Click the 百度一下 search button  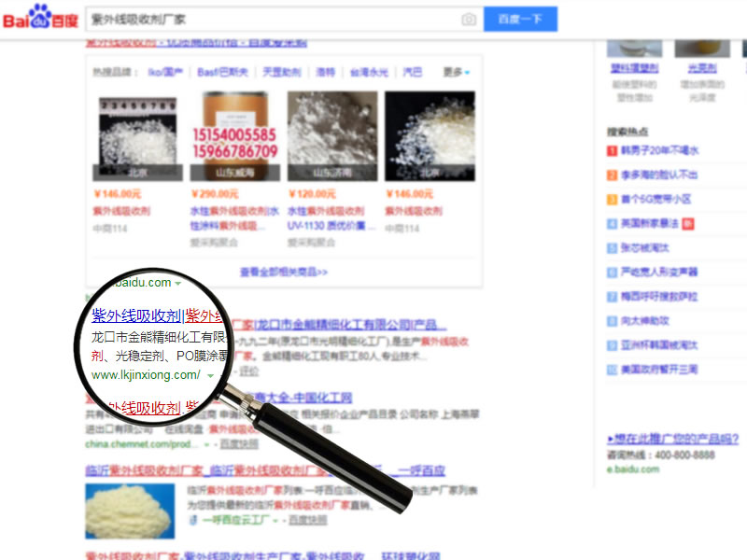coord(520,19)
